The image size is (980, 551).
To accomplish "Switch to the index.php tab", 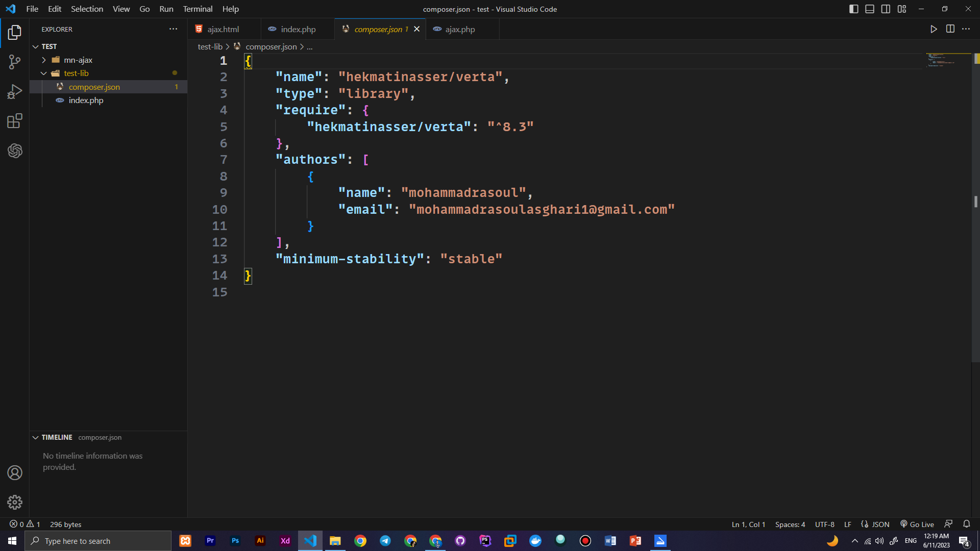I will tap(298, 29).
